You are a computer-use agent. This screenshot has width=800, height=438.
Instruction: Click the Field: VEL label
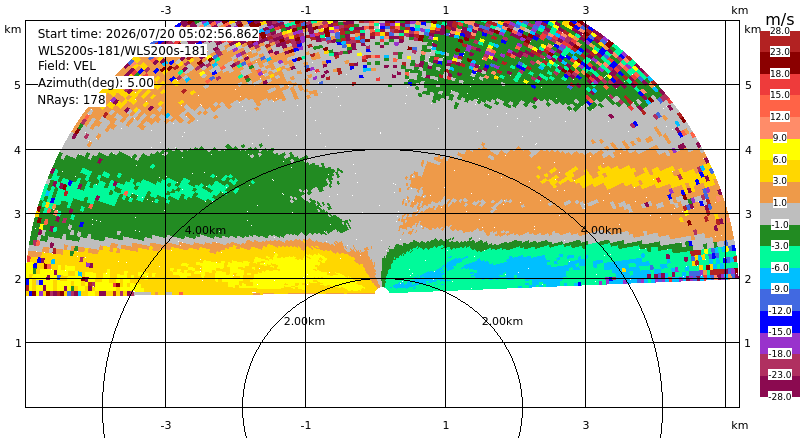pyautogui.click(x=67, y=66)
